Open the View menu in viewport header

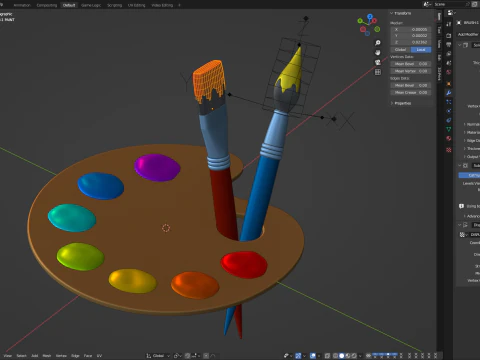7,356
